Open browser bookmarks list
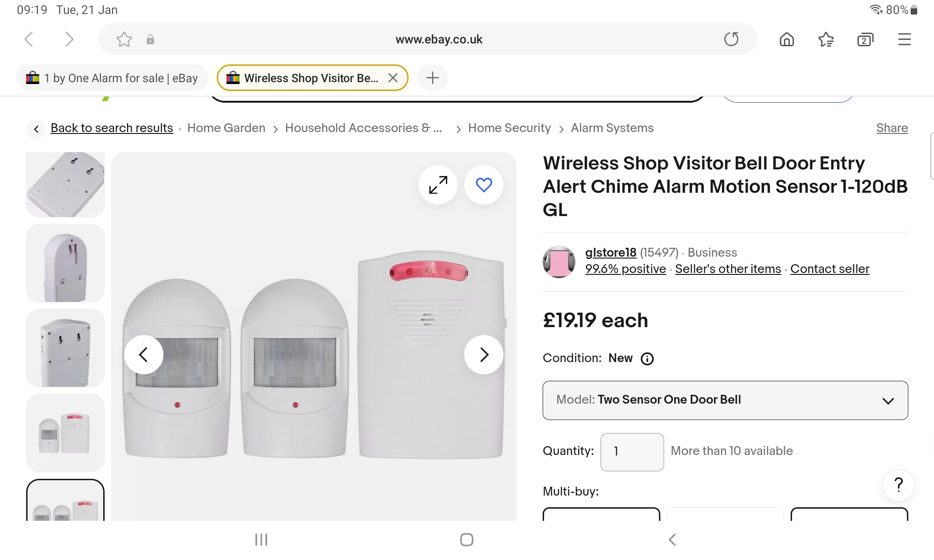Image resolution: width=934 pixels, height=560 pixels. [826, 39]
